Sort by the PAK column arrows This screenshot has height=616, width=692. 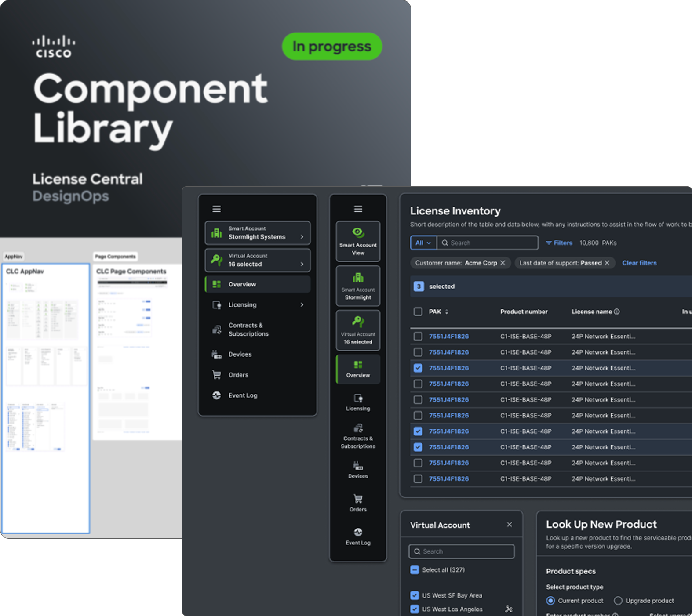(447, 312)
